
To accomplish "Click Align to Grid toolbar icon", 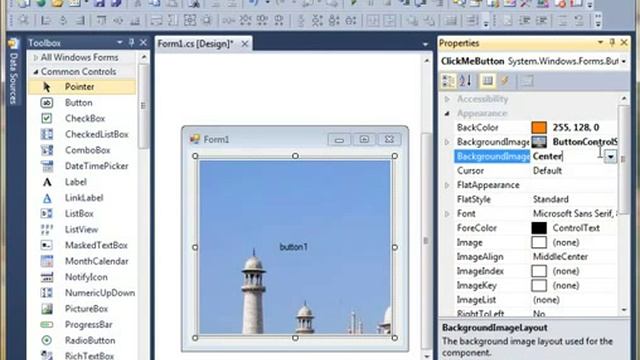I will (23, 20).
